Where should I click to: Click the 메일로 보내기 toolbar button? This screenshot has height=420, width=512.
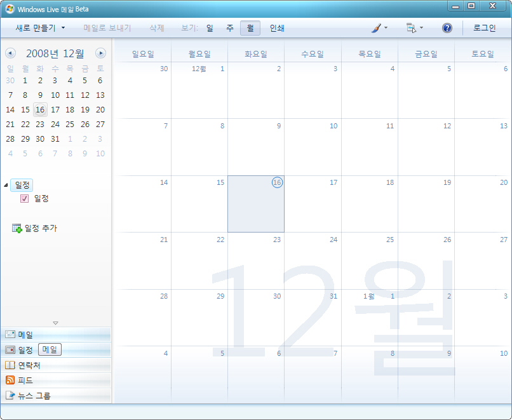pyautogui.click(x=107, y=28)
